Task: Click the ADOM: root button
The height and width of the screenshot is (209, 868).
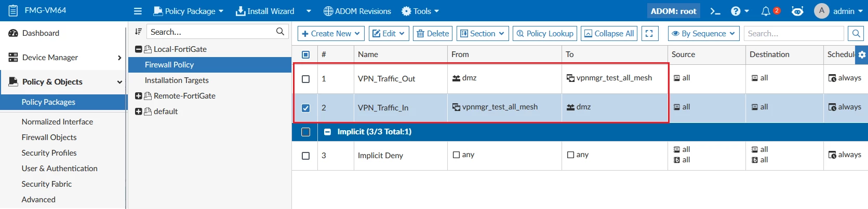Action: click(673, 11)
